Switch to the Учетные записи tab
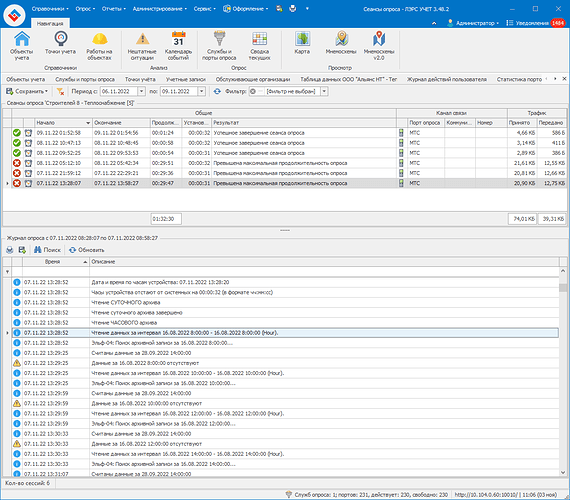Image resolution: width=570 pixels, height=500 pixels. 186,79
